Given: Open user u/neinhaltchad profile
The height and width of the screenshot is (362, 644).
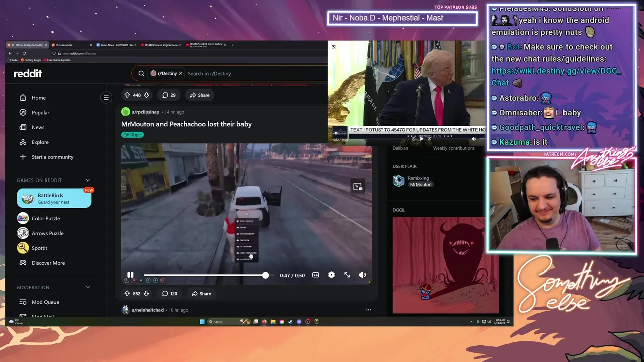Looking at the screenshot, I should (147, 310).
